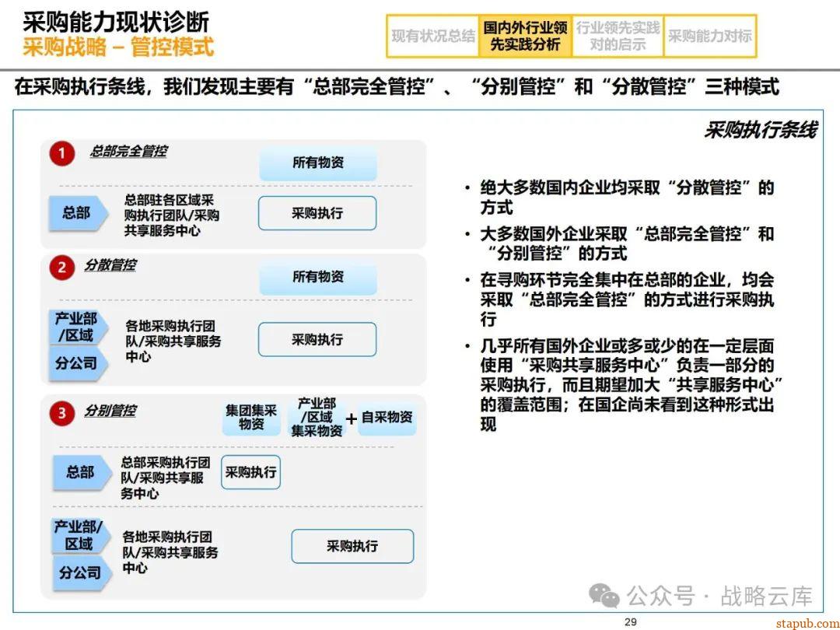Click the 产业部/区域集采物资 box
This screenshot has height=630, width=840.
click(317, 418)
